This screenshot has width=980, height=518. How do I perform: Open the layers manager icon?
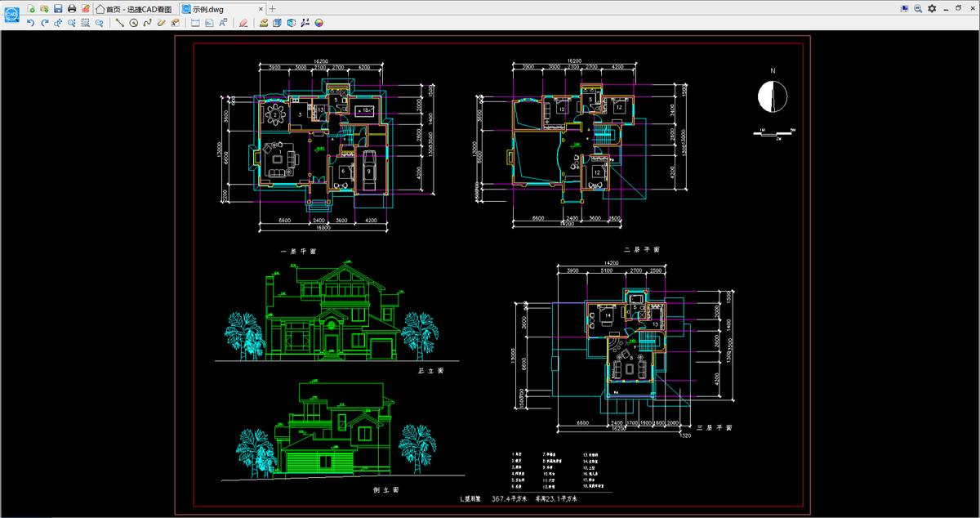tap(264, 23)
